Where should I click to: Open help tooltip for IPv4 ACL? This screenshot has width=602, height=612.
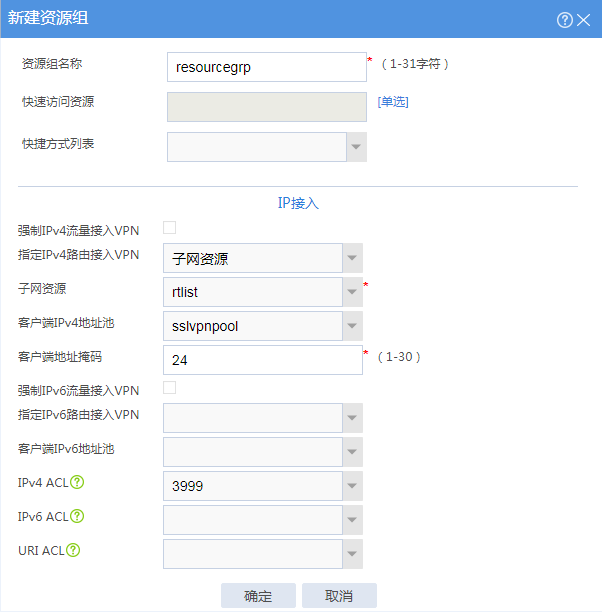(x=77, y=482)
